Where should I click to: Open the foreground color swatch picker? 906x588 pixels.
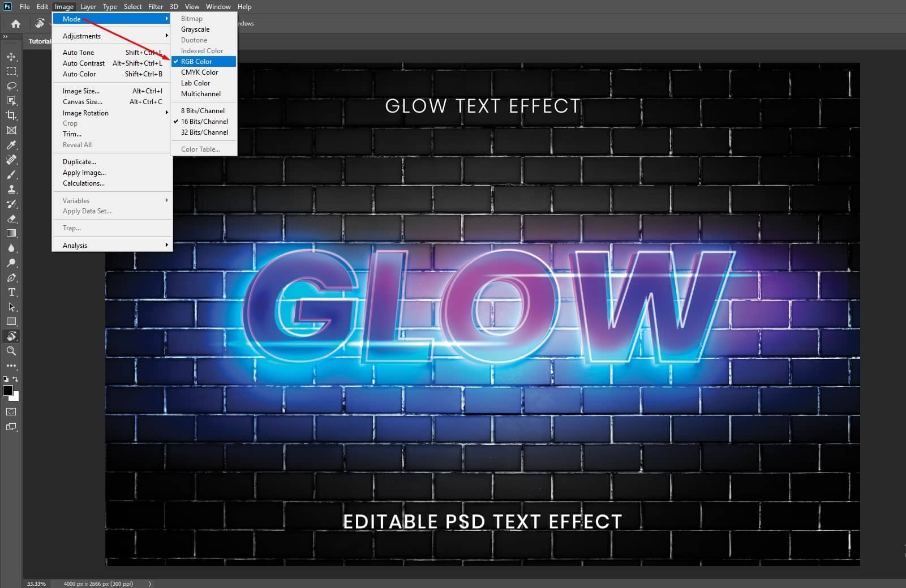point(9,390)
